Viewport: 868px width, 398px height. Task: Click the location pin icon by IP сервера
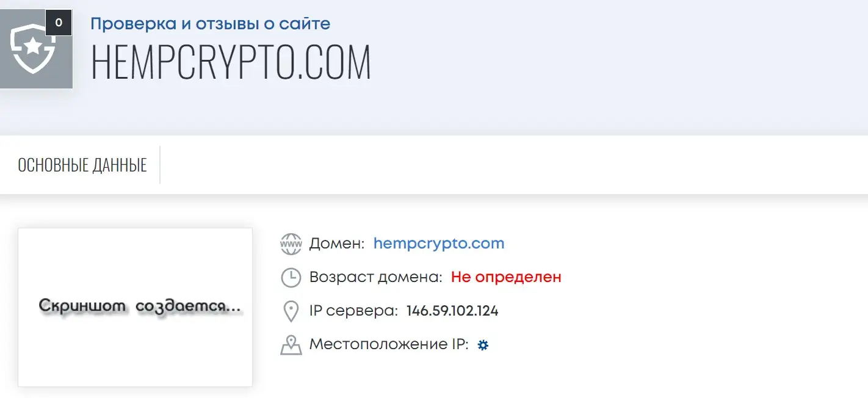291,311
